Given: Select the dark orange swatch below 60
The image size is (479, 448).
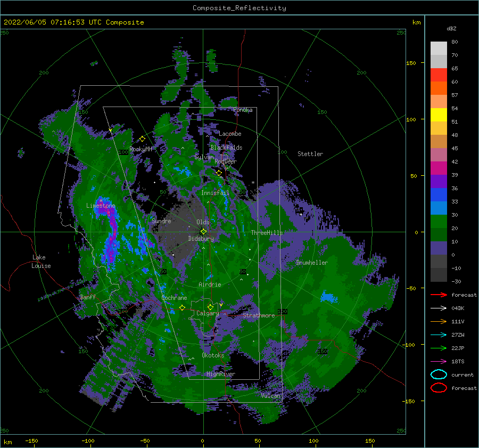Looking at the screenshot, I should click(439, 88).
